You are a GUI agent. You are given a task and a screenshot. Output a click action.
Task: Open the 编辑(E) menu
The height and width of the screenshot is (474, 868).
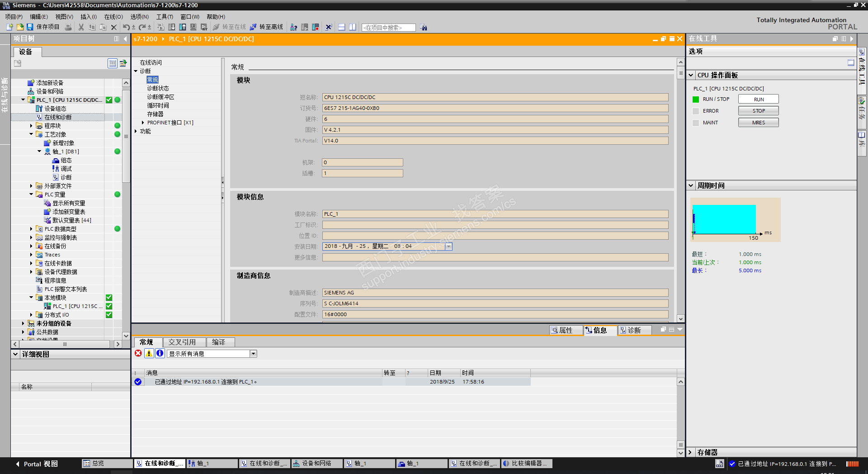(x=39, y=17)
